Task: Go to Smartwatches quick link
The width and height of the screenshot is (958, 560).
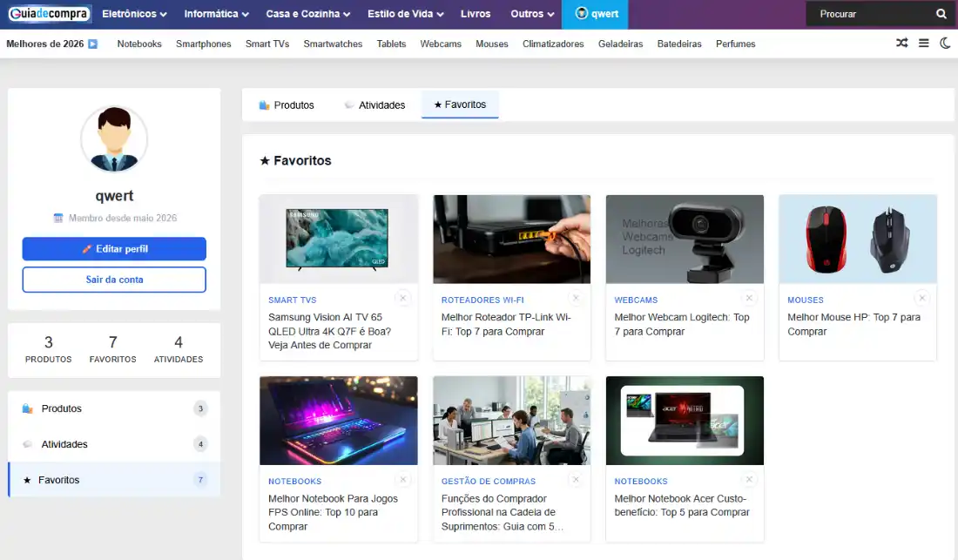Action: 333,44
